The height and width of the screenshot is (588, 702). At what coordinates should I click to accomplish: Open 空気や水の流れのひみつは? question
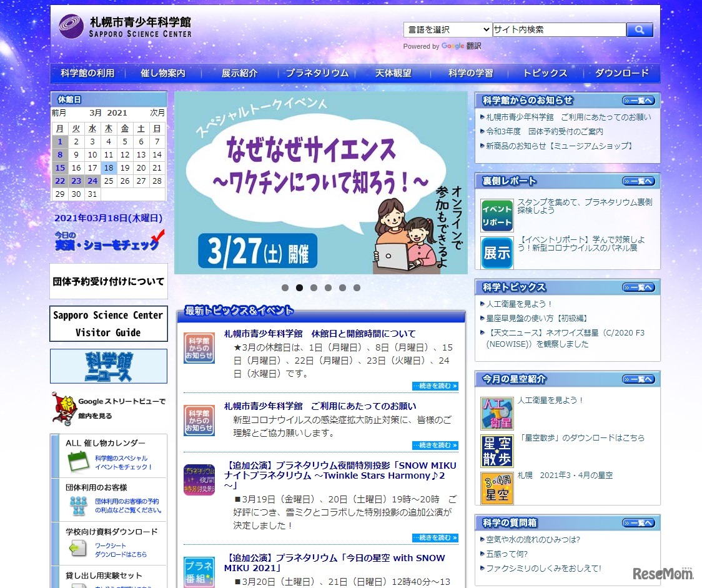[x=533, y=540]
